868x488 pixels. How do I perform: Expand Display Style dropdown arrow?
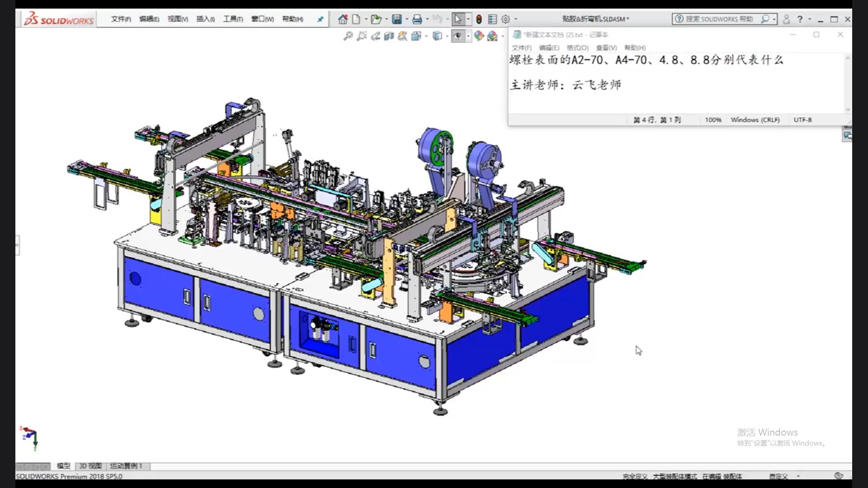click(447, 36)
